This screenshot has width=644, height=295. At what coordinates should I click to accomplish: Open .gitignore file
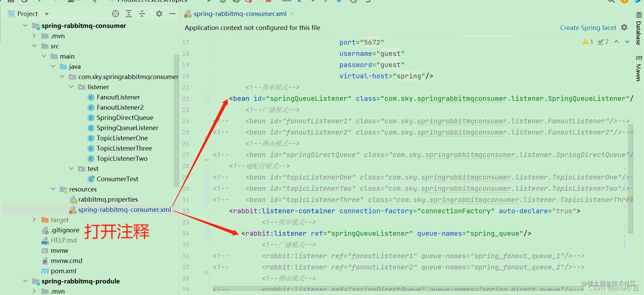tap(65, 230)
